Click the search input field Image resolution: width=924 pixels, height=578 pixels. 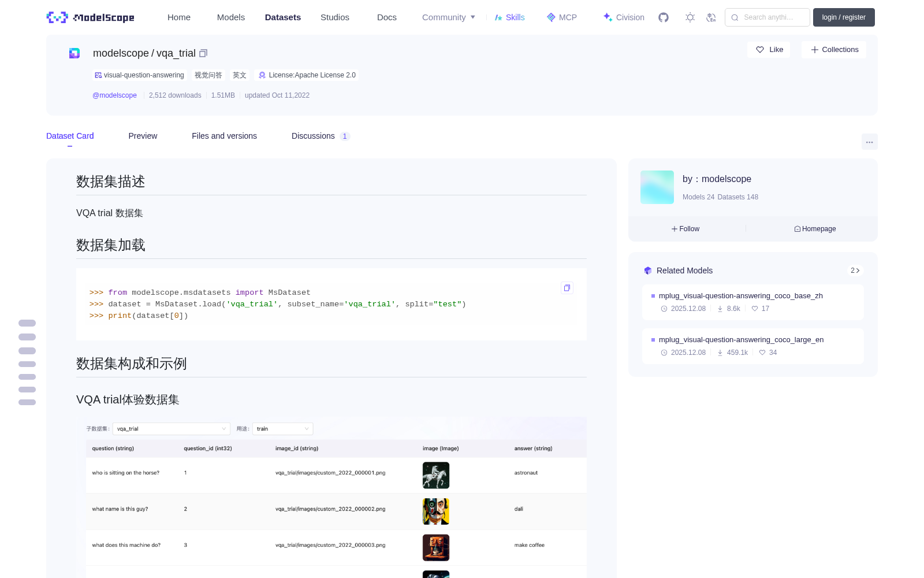767,17
